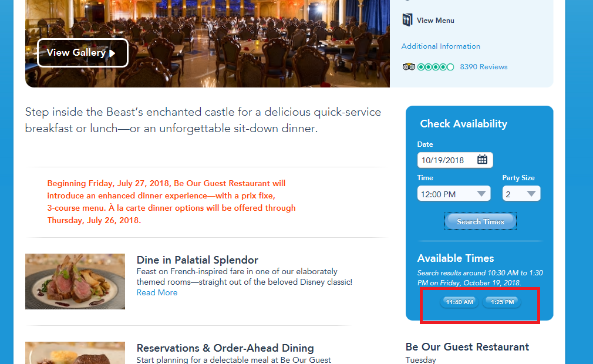Image resolution: width=593 pixels, height=364 pixels.
Task: Click the Dine in Palatial Splendor heading
Action: pyautogui.click(x=197, y=260)
